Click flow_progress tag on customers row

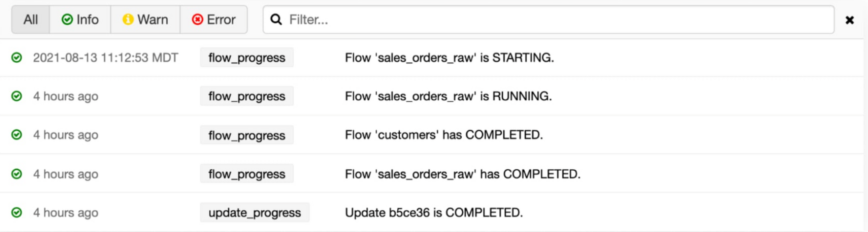click(x=247, y=135)
